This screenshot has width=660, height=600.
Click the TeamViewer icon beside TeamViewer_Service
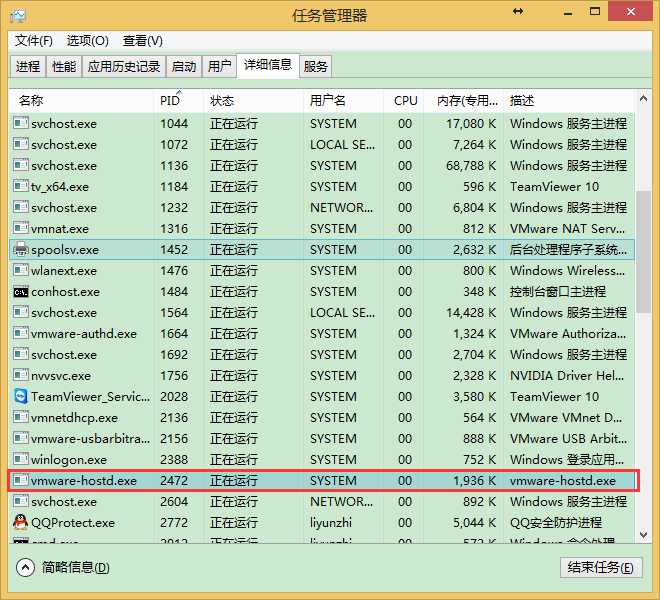(21, 396)
